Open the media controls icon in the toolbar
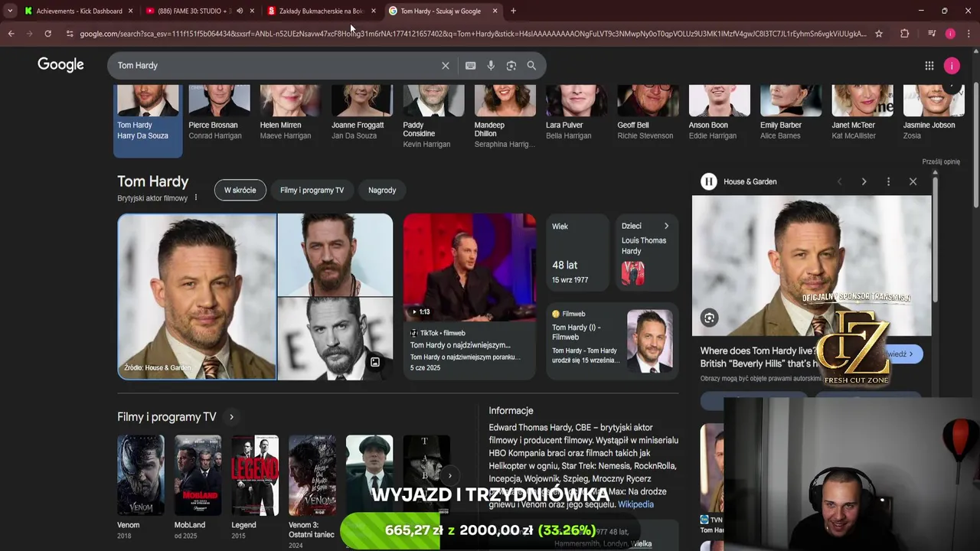The width and height of the screenshot is (980, 551). 931,34
